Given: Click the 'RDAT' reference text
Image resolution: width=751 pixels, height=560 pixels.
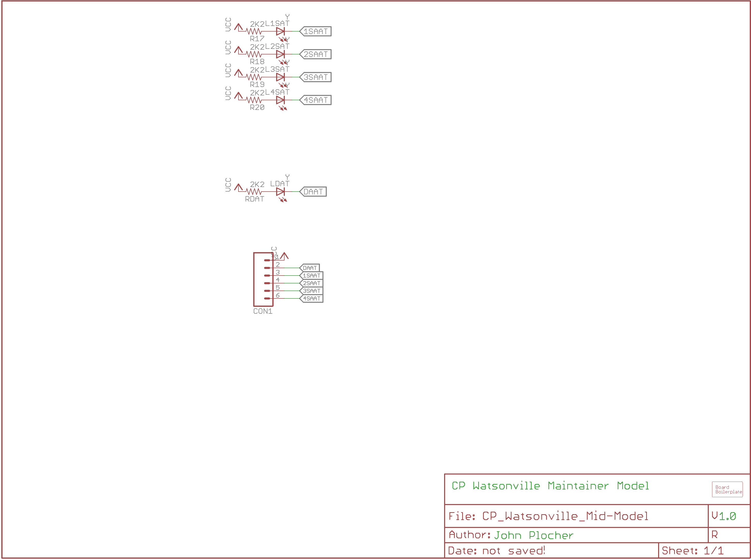Looking at the screenshot, I should pos(255,199).
